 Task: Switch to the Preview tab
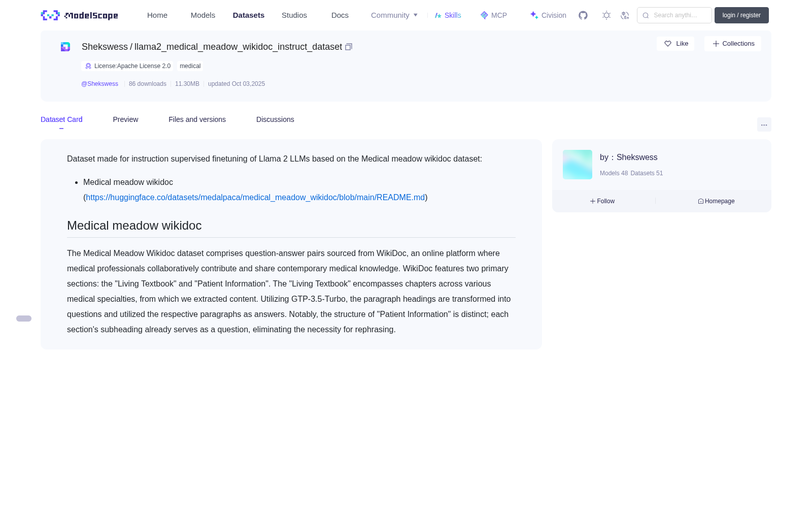click(125, 119)
